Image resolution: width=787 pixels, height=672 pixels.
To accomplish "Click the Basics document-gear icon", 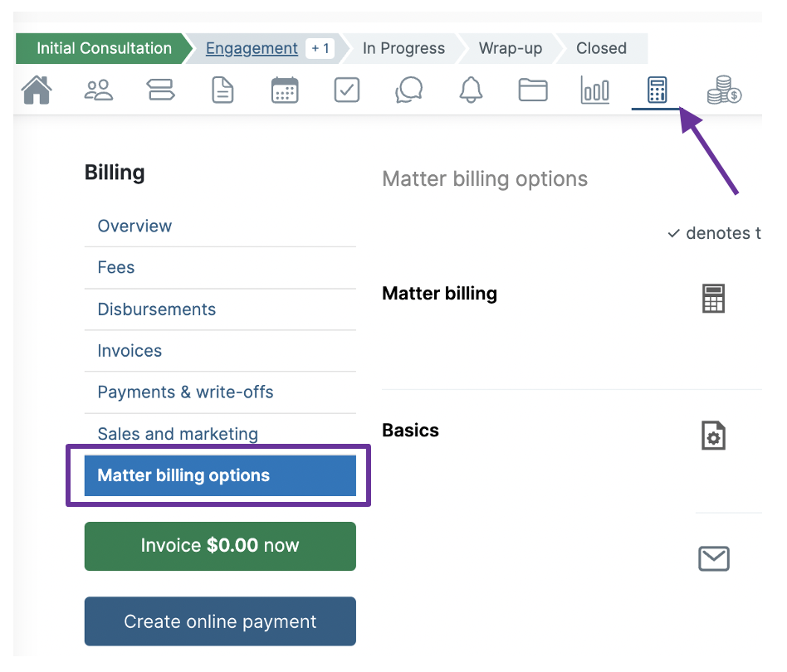I will 712,435.
